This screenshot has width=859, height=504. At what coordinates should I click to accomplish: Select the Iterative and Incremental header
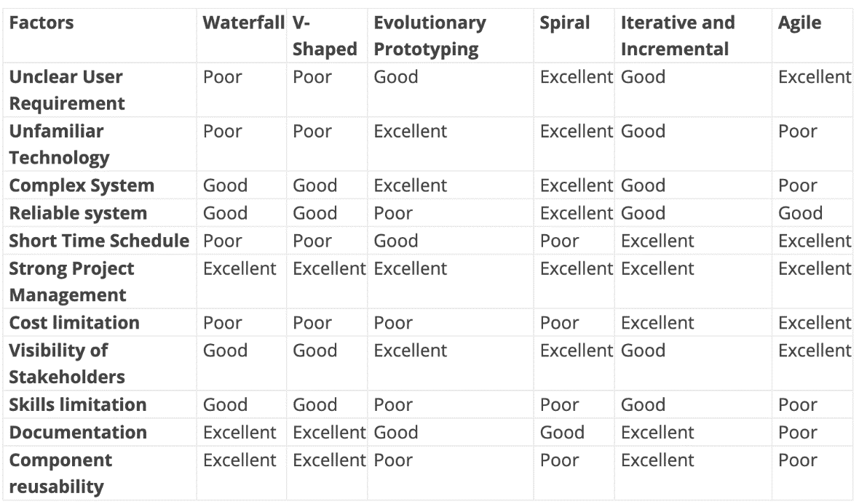[x=678, y=36]
